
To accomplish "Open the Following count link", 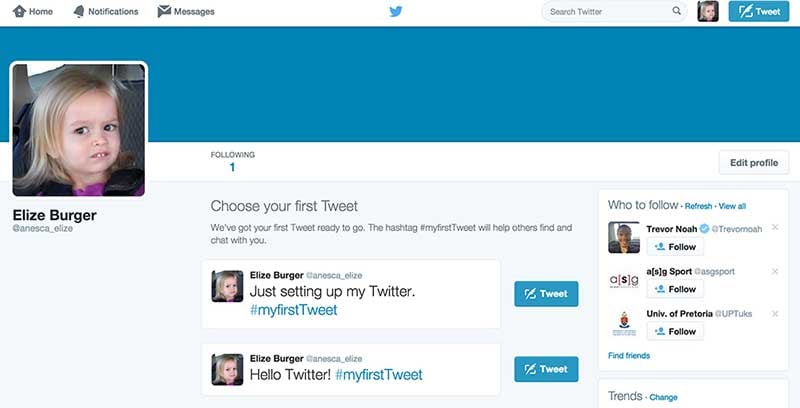I will 232,161.
